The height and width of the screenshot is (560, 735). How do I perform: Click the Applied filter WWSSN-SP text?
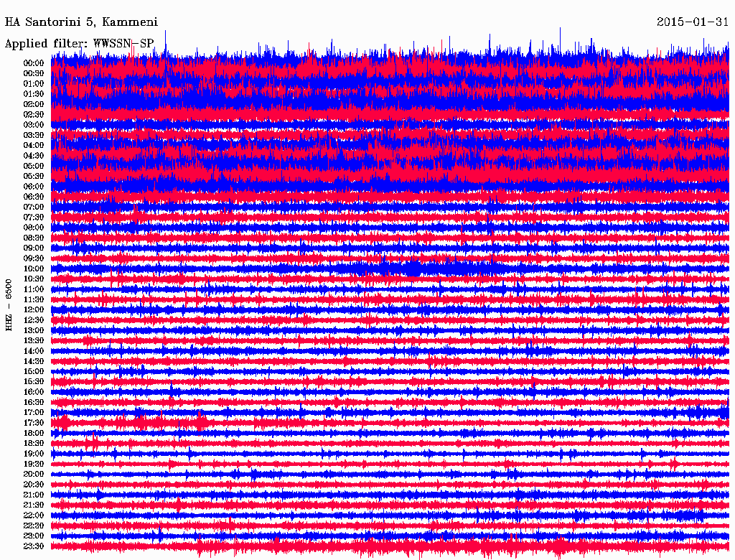79,43
